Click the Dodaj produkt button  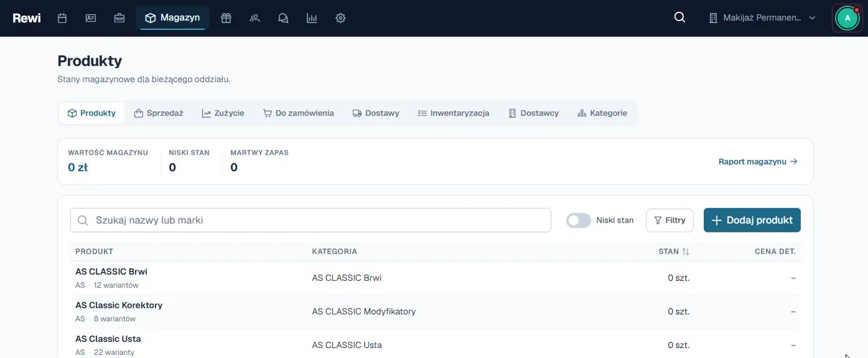pyautogui.click(x=752, y=220)
